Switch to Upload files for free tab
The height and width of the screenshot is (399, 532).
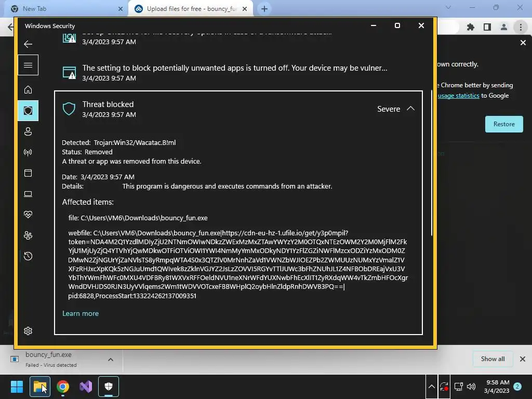pos(190,8)
